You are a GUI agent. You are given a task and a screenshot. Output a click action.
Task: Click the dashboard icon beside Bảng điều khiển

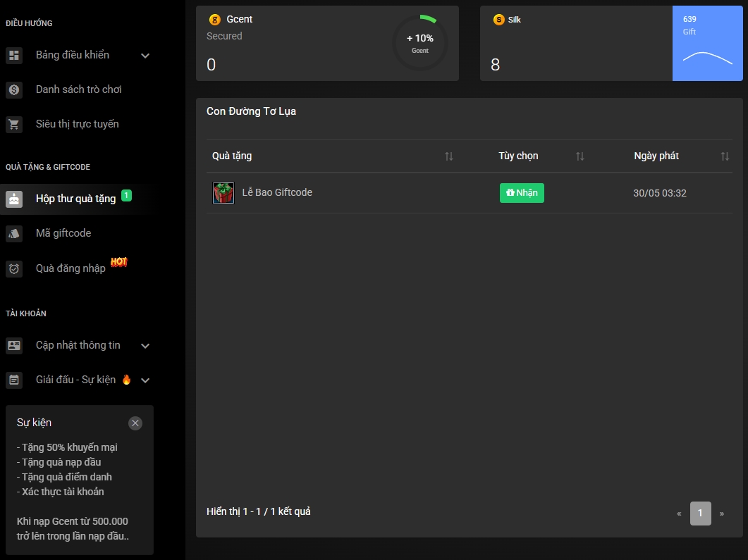(x=14, y=56)
